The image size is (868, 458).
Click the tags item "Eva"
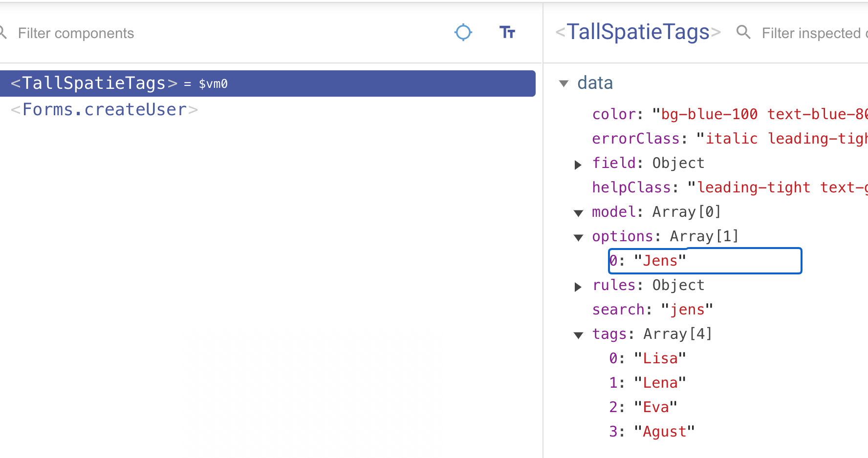coord(643,407)
